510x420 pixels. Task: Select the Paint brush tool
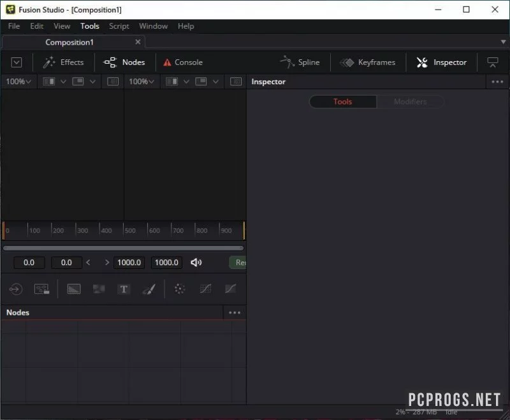point(149,289)
